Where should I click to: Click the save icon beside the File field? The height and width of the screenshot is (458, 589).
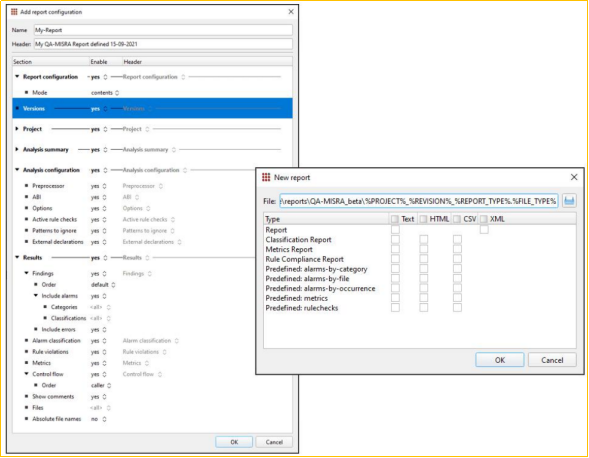[569, 201]
